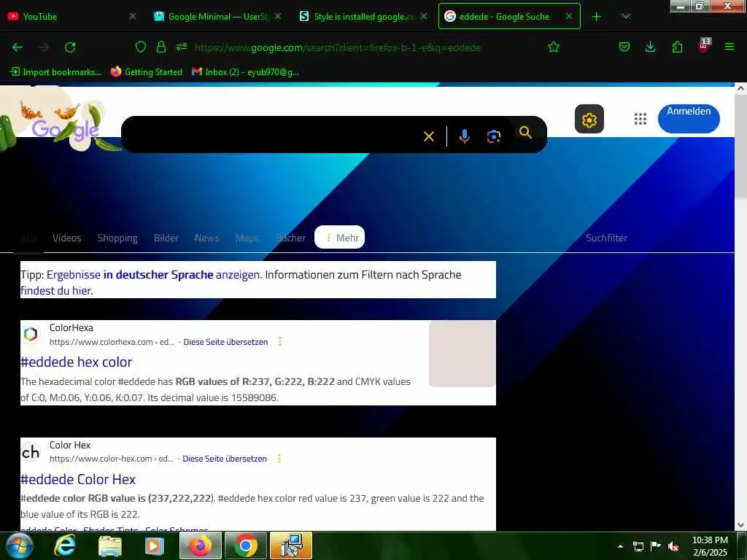Screen dimensions: 747x560
Task: Open the extensions puzzle icon
Action: pyautogui.click(x=677, y=47)
